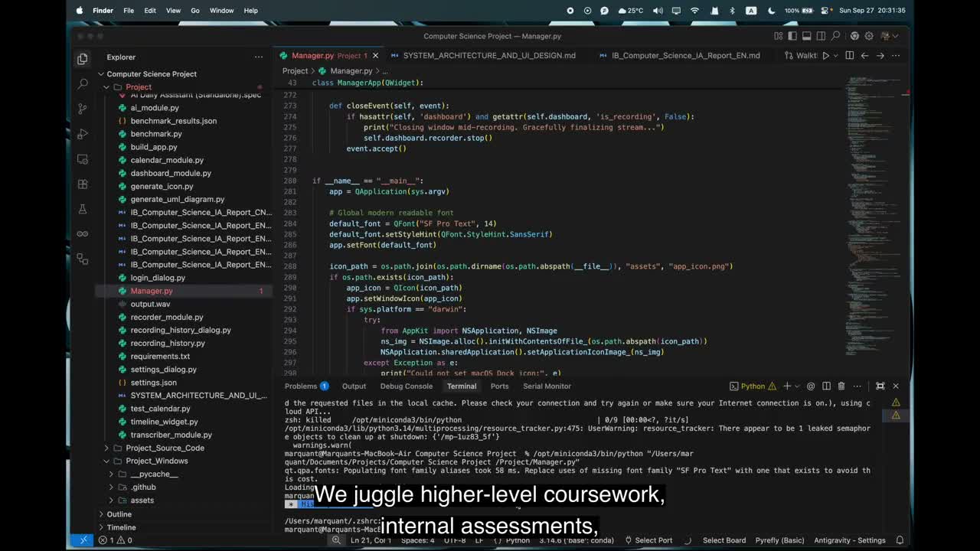Open the title bar search magnifier
Viewport: 980px width, 551px height.
point(835,36)
